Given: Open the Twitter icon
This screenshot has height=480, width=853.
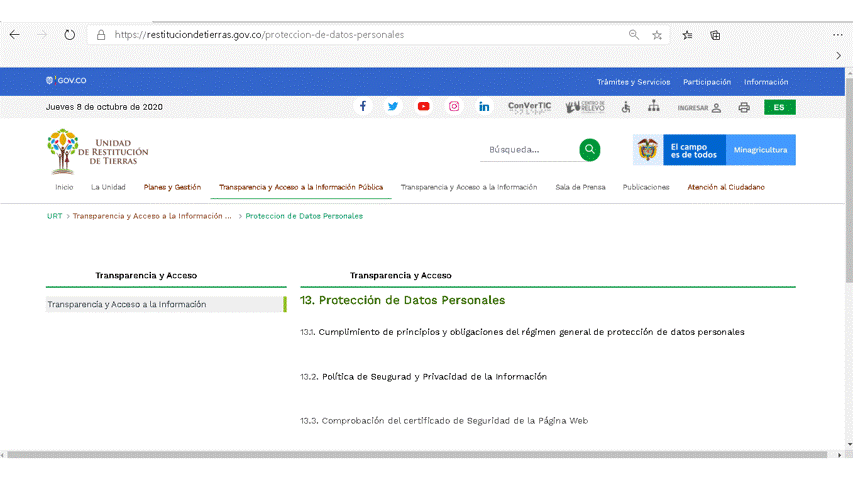Looking at the screenshot, I should (393, 107).
